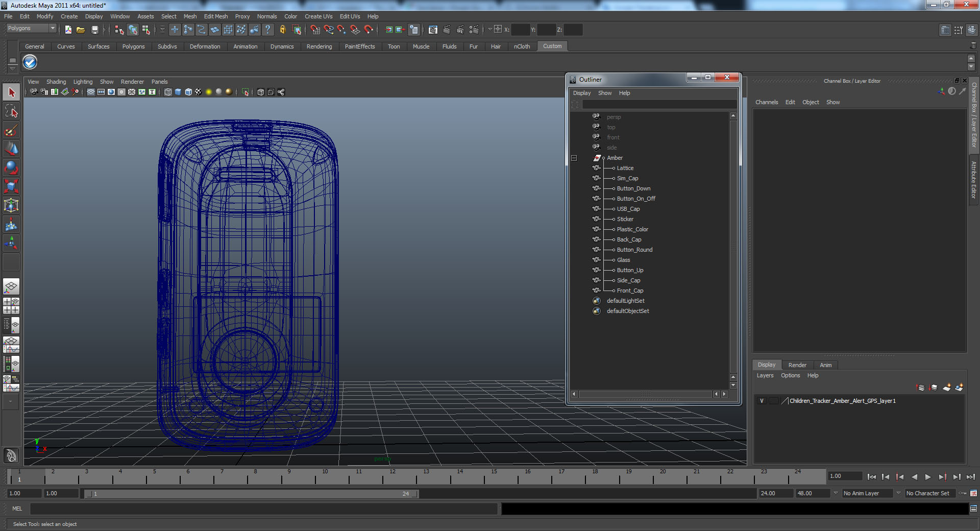The image size is (980, 531).
Task: Expand more toolbox layouts arrow
Action: 10,401
